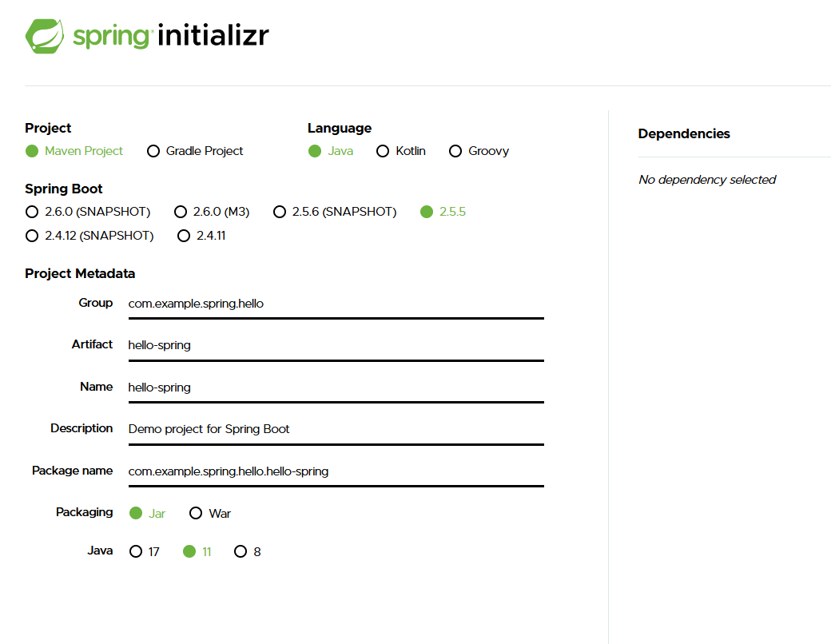The width and height of the screenshot is (831, 644).
Task: Select Maven Project radio button
Action: (32, 151)
